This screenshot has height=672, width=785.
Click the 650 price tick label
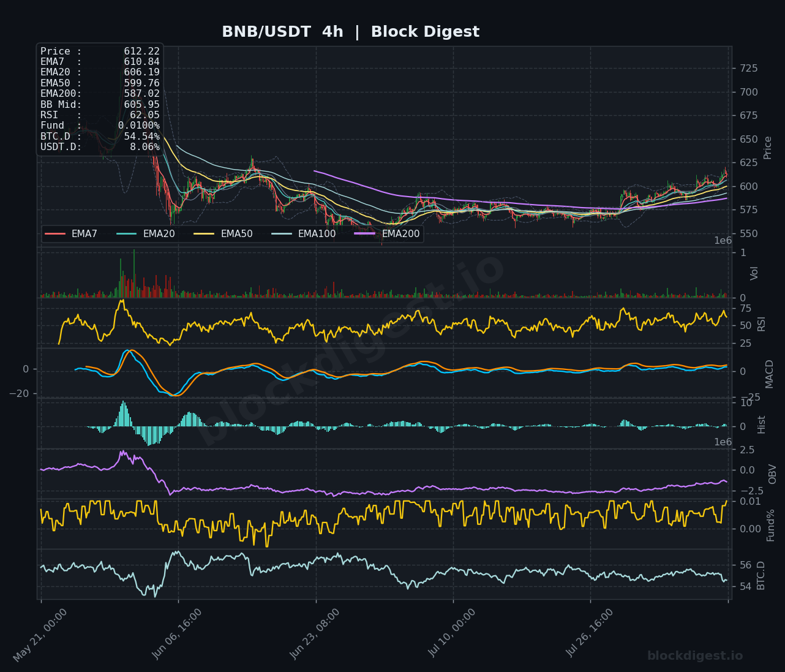coord(749,140)
